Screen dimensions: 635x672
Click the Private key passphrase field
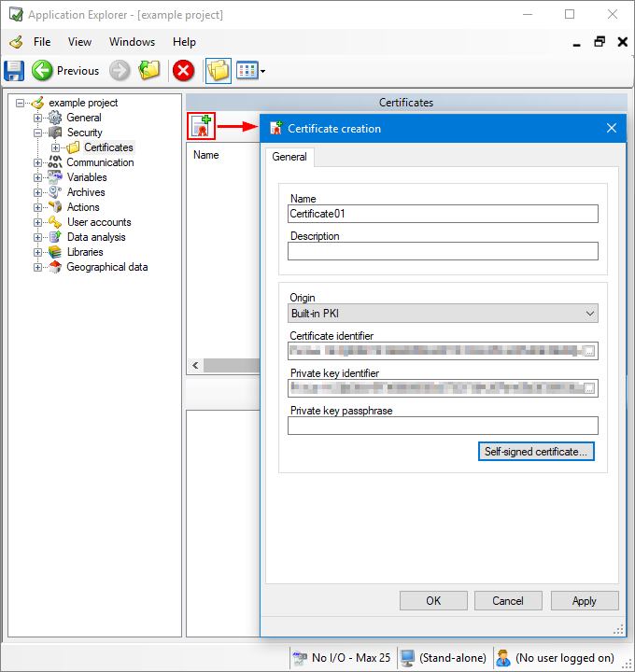[x=443, y=426]
